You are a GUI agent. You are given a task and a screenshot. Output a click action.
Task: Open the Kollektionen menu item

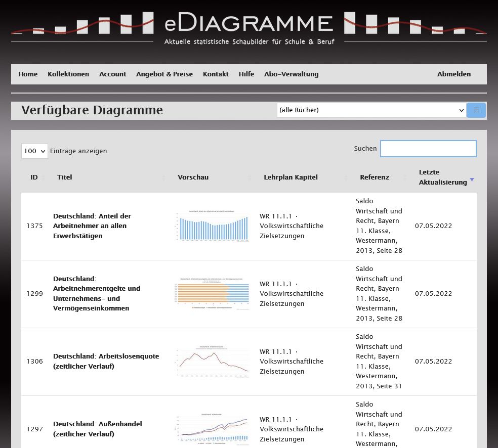point(68,74)
